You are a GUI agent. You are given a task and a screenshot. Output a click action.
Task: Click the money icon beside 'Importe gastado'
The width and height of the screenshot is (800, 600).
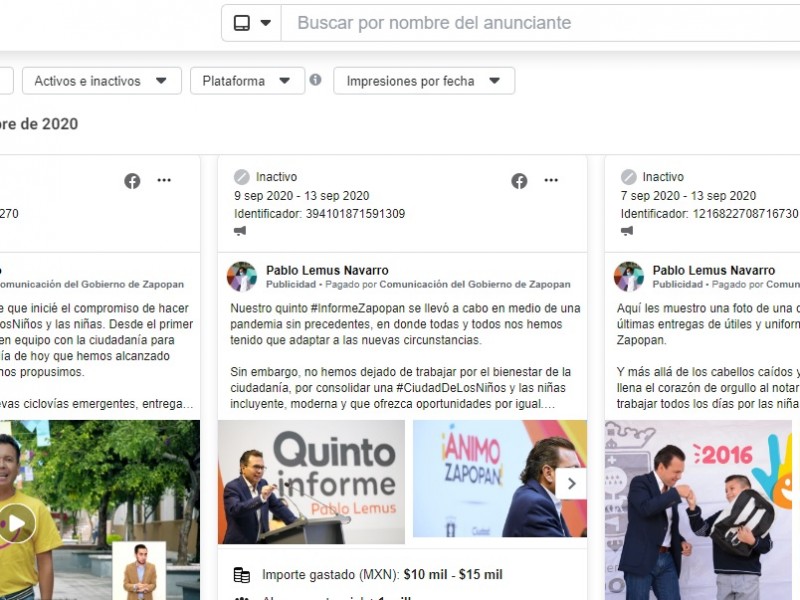click(242, 575)
